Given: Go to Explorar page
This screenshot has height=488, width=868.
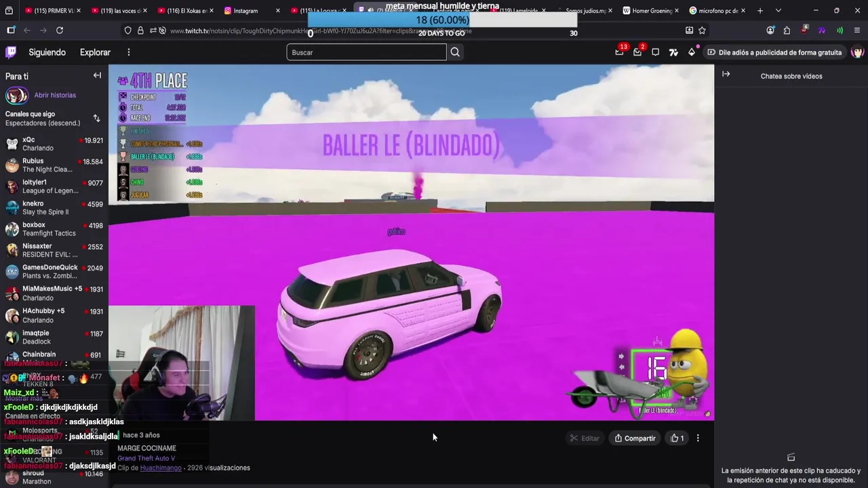Looking at the screenshot, I should point(95,52).
